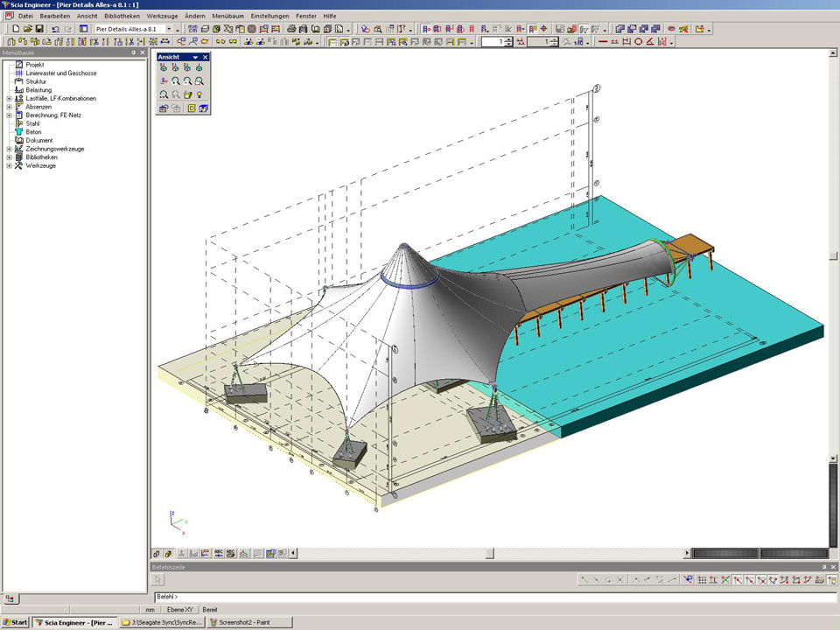Click the red horizontal line tool icon
The image size is (840, 630).
click(603, 41)
